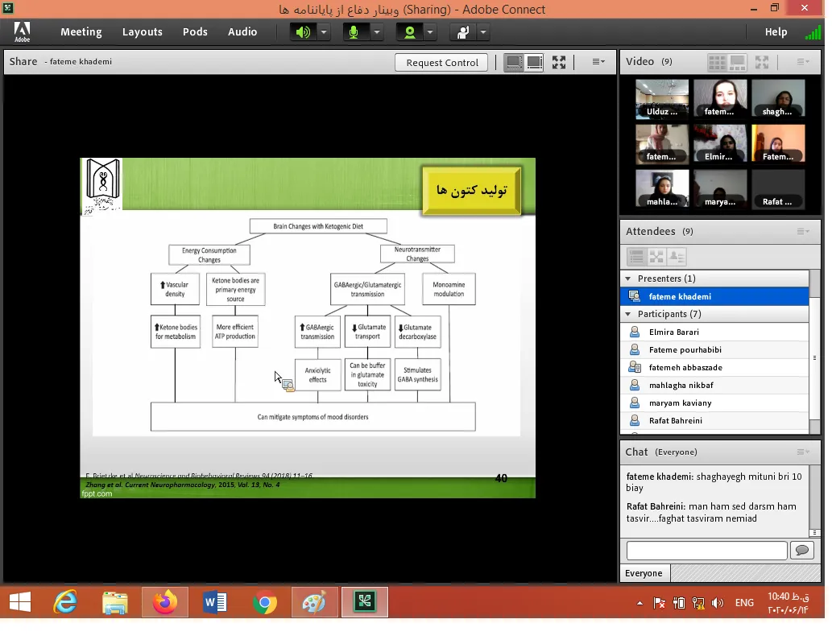Switch Video pod to filmstrip layout
The height and width of the screenshot is (644, 832).
pyautogui.click(x=737, y=62)
